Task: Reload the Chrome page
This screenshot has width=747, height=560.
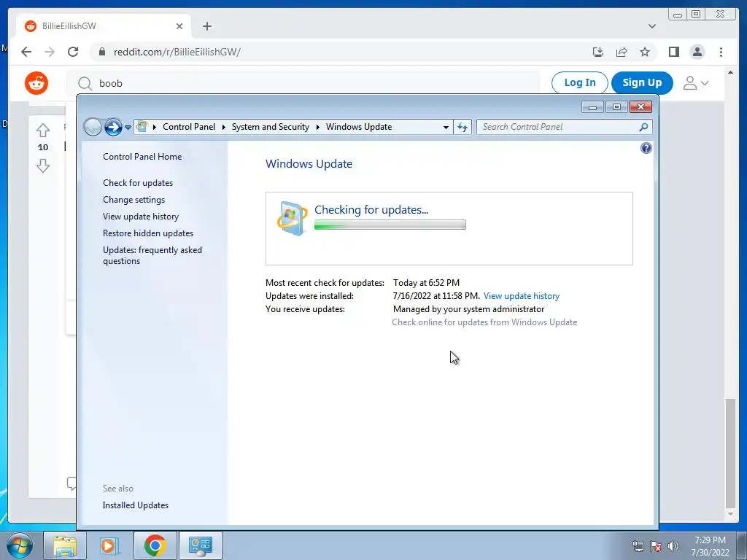Action: coord(73,52)
